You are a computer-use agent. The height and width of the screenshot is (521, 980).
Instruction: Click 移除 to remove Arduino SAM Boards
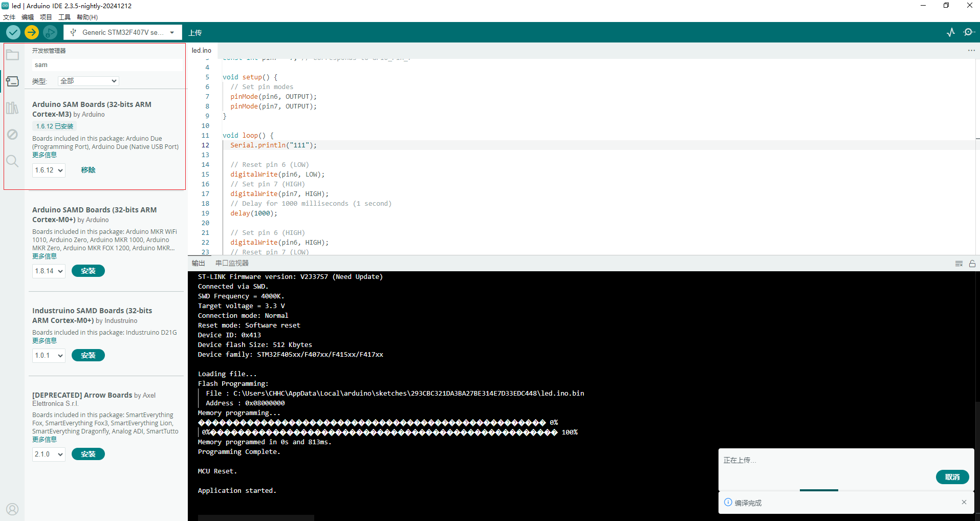tap(88, 169)
